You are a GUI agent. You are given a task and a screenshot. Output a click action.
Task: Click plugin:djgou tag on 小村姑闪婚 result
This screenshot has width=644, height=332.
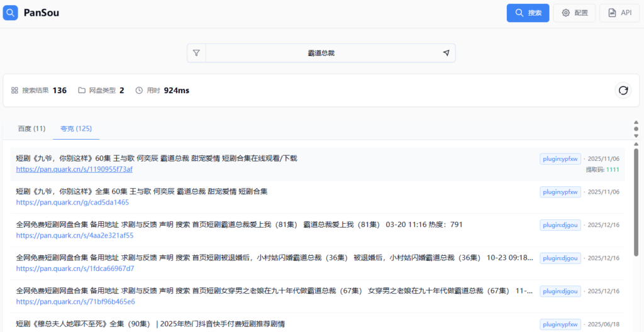560,258
